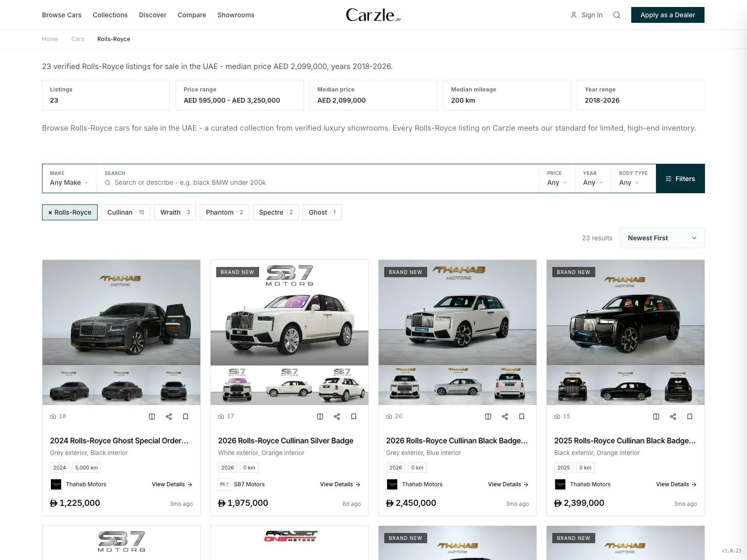Viewport: 747px width, 560px height.
Task: Click the Sign In user icon
Action: (574, 15)
